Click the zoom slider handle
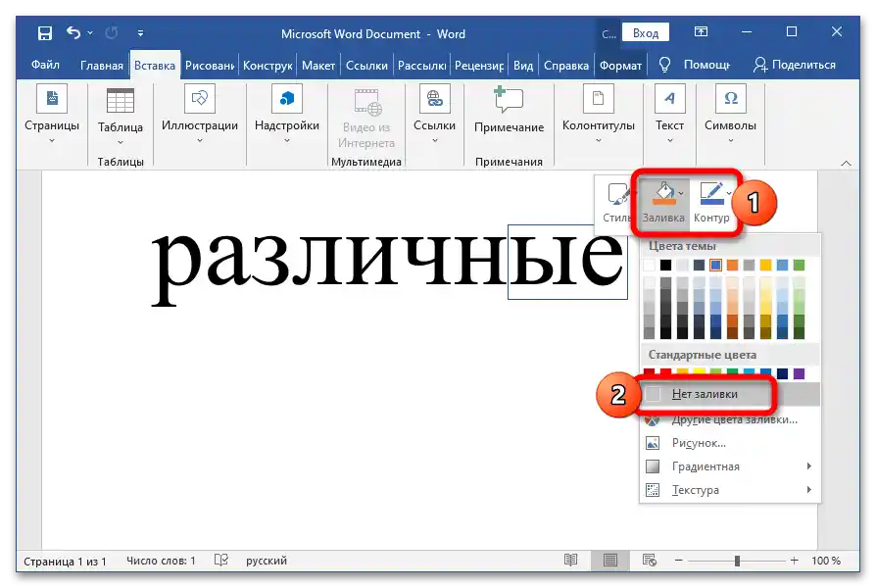The image size is (876, 588). 737,561
